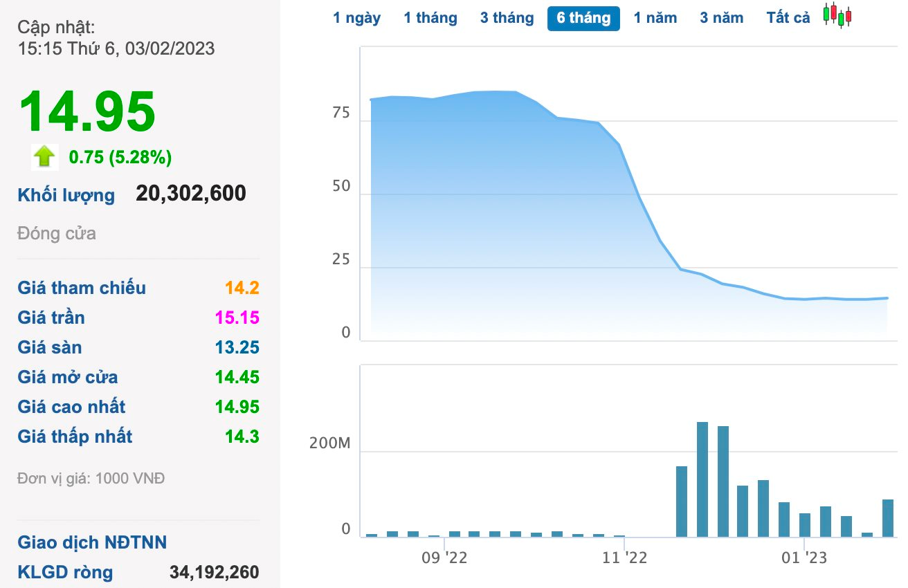The width and height of the screenshot is (908, 588).
Task: Show Tất cả time range
Action: [x=788, y=18]
